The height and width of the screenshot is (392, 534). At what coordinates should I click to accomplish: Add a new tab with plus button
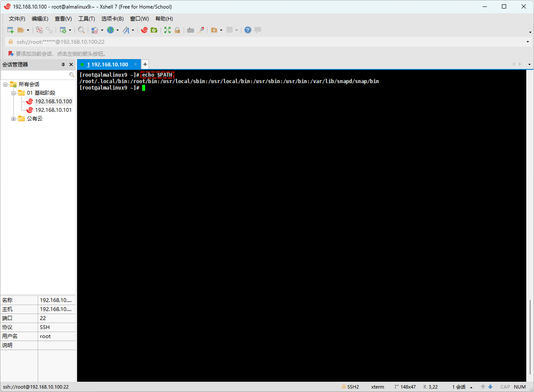point(145,64)
